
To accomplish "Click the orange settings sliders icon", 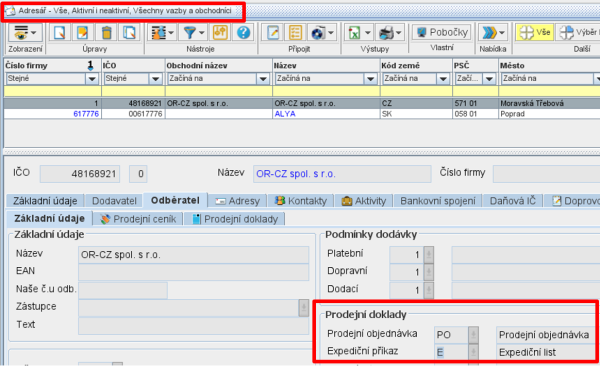I will (x=220, y=33).
